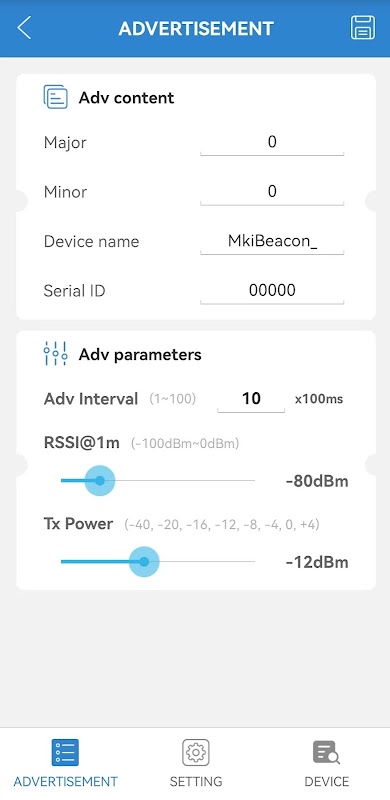Switch to the SETTING tab label
This screenshot has height=800, width=390.
(196, 782)
